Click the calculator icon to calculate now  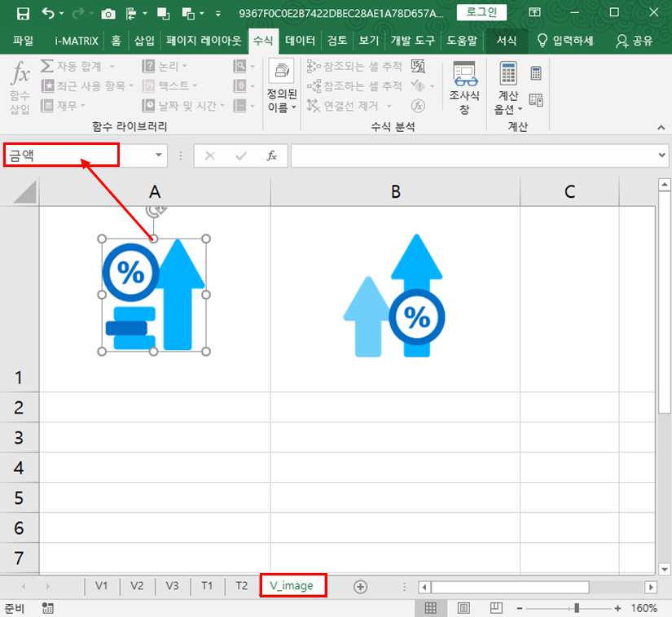[x=536, y=73]
